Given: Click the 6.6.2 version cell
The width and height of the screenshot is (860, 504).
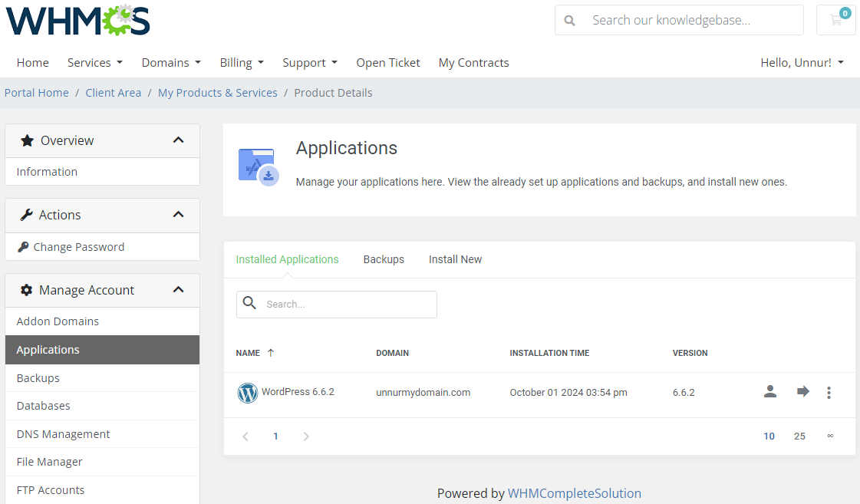Looking at the screenshot, I should click(684, 393).
